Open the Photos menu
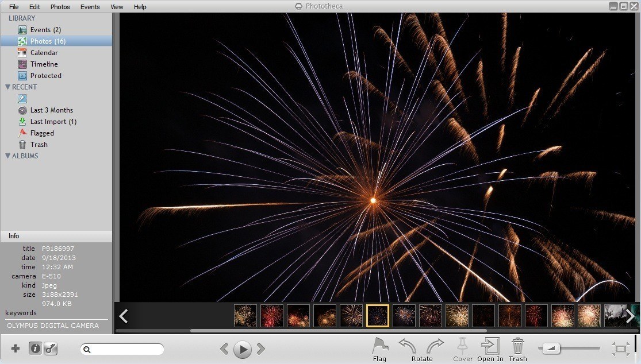 [60, 6]
